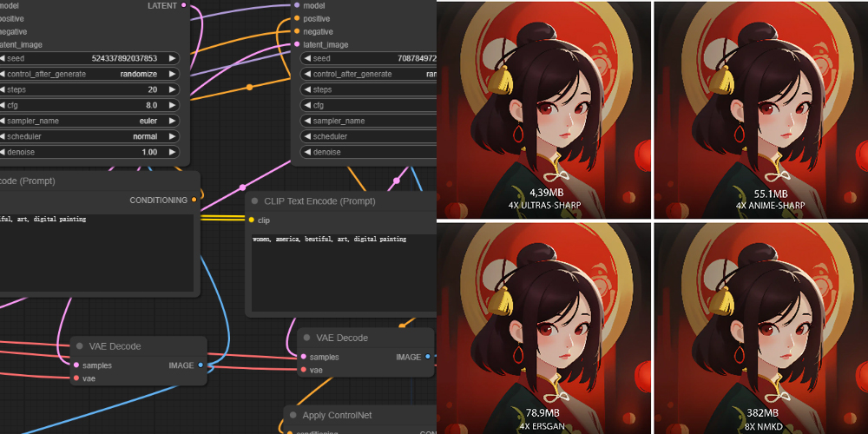Viewport: 868px width, 434px height.
Task: Click latent_image input port on right KSampler
Action: (297, 44)
